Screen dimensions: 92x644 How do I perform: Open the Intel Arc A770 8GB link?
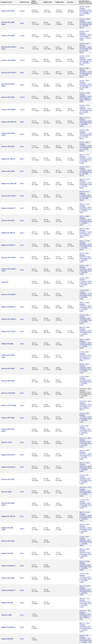tap(8, 393)
